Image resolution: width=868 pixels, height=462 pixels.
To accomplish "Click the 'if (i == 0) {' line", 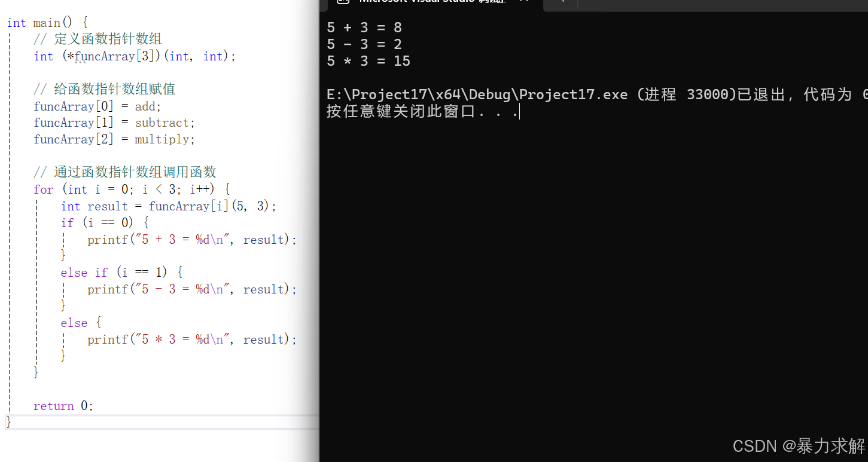I will tap(105, 223).
